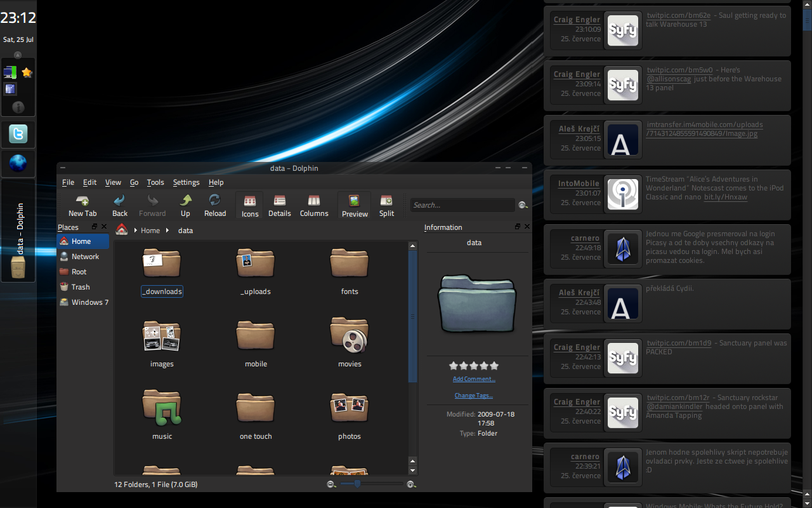Open twitpic.com/bm1d9 link
This screenshot has width=812, height=508.
click(x=679, y=343)
